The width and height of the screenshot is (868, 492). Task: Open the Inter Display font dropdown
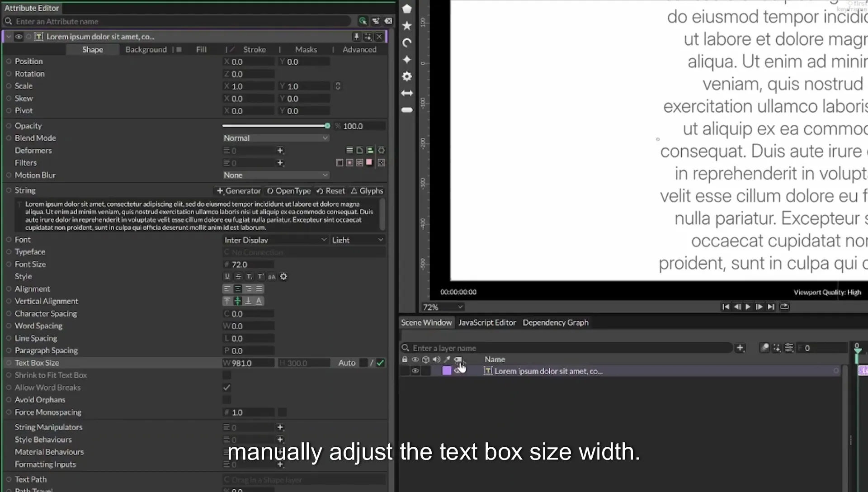click(275, 240)
